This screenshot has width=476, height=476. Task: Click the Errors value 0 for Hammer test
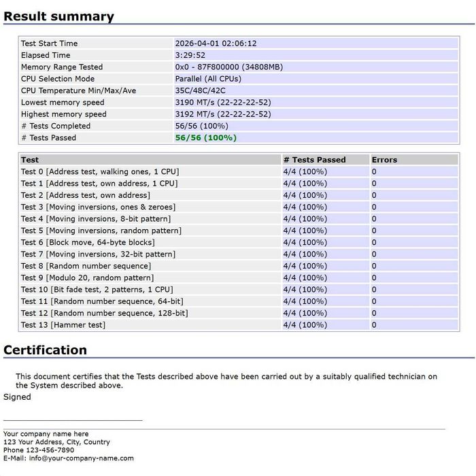(x=374, y=325)
